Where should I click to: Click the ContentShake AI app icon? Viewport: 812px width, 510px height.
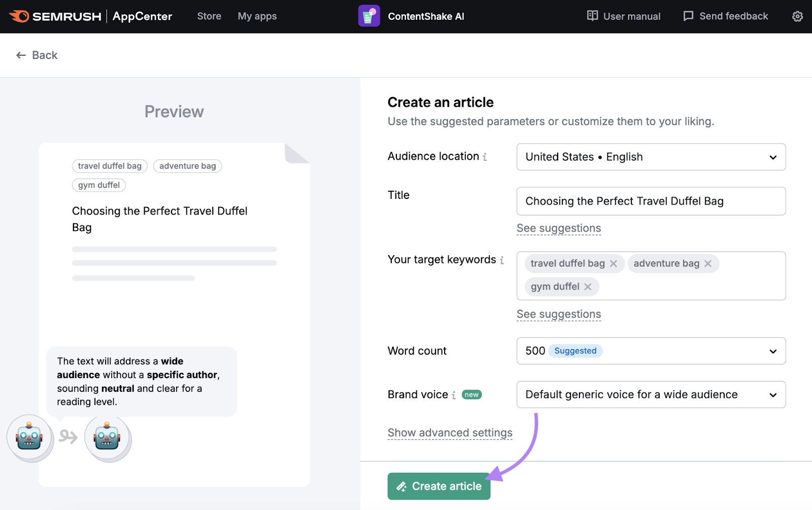point(369,16)
